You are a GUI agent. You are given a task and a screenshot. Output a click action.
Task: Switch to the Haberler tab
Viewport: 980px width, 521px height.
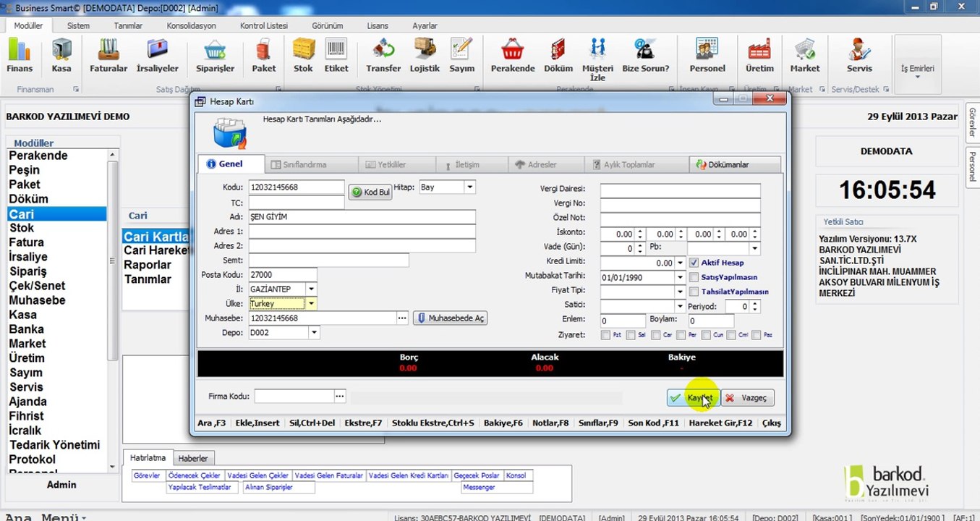tap(193, 458)
